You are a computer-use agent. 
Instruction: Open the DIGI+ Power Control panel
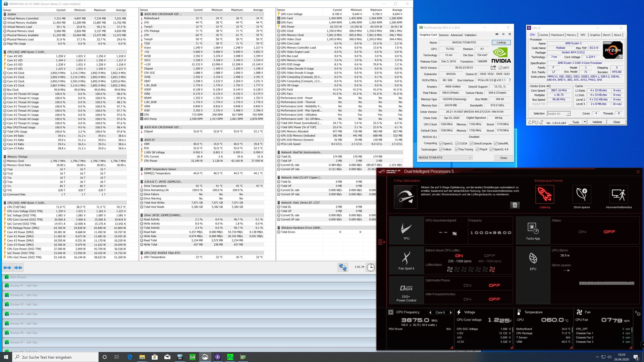(406, 291)
